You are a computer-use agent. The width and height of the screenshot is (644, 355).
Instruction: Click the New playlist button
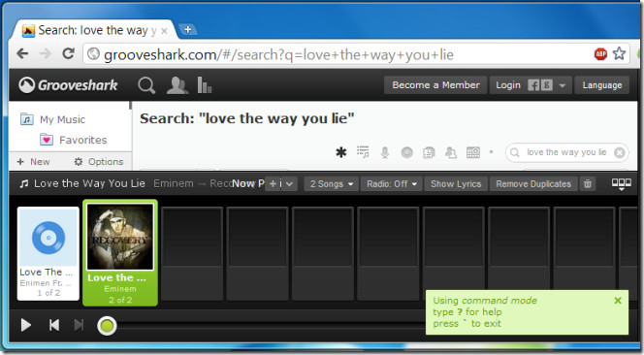[34, 162]
